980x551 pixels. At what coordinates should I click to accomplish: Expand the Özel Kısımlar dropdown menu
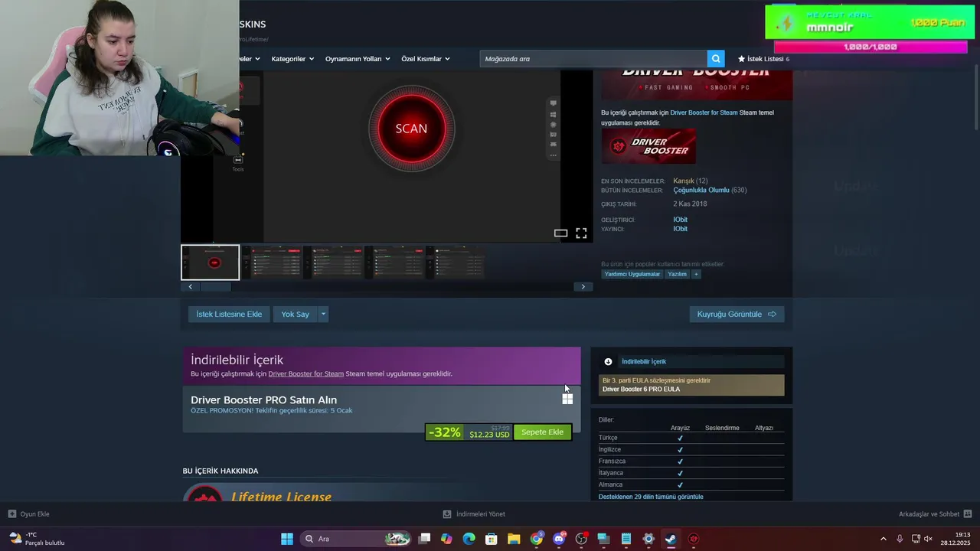[426, 59]
